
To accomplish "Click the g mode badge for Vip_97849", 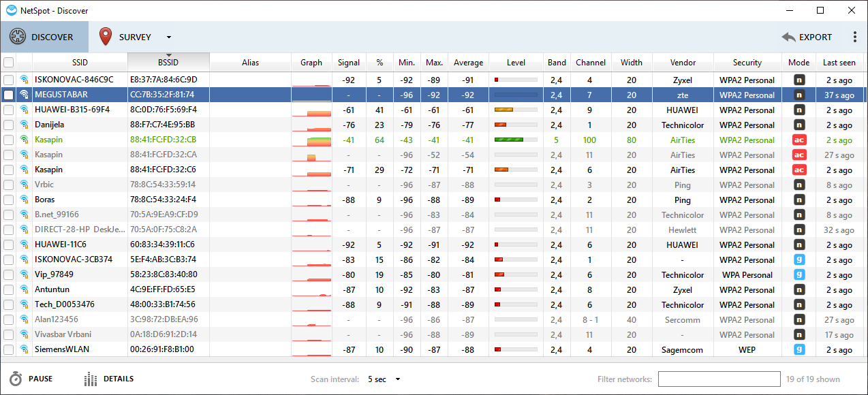I will point(799,274).
